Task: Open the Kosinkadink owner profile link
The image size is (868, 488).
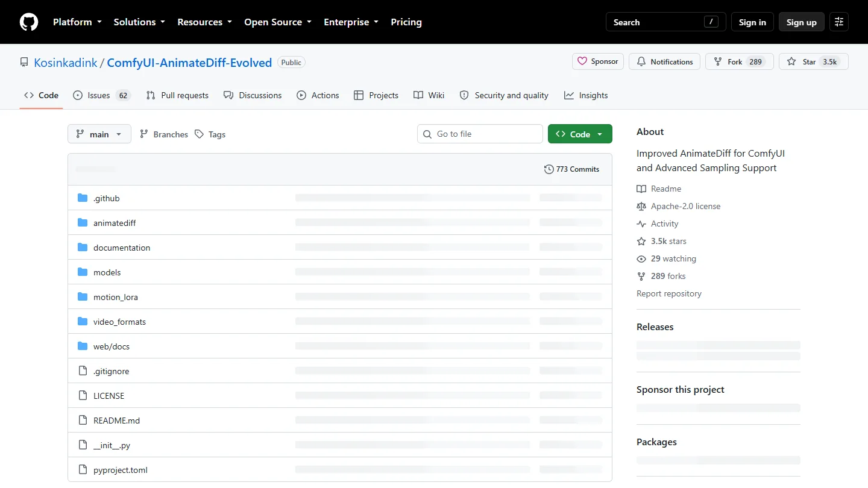Action: (x=66, y=63)
